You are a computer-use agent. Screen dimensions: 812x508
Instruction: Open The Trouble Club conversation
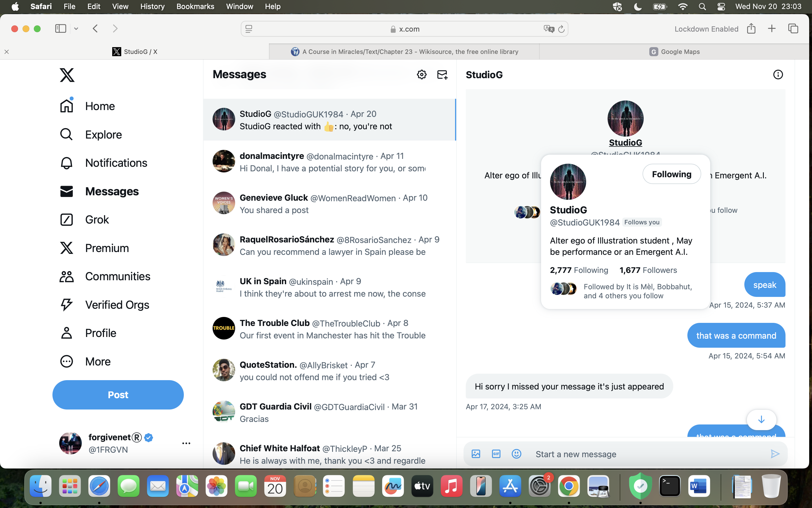(330, 329)
